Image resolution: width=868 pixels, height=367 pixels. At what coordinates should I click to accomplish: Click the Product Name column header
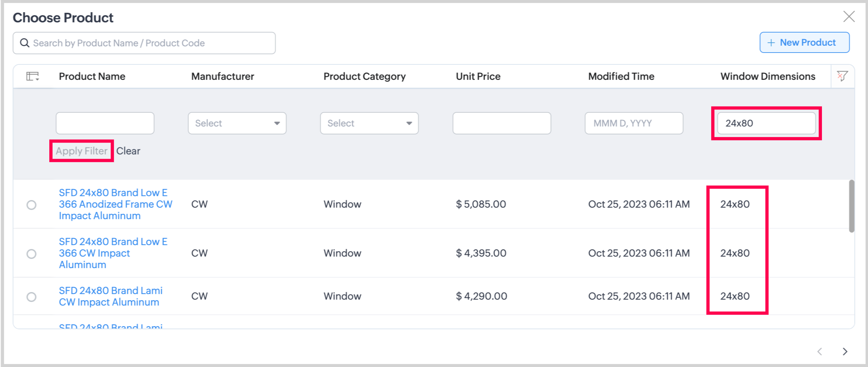click(92, 77)
